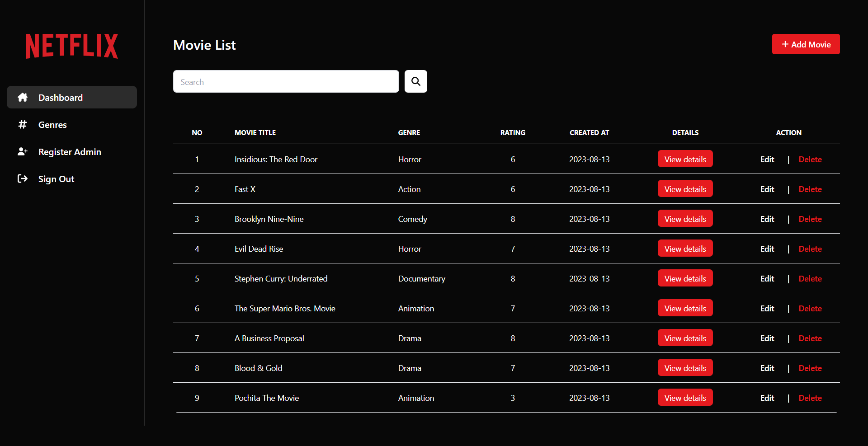
Task: View details for A Business Proposal
Action: coord(685,338)
